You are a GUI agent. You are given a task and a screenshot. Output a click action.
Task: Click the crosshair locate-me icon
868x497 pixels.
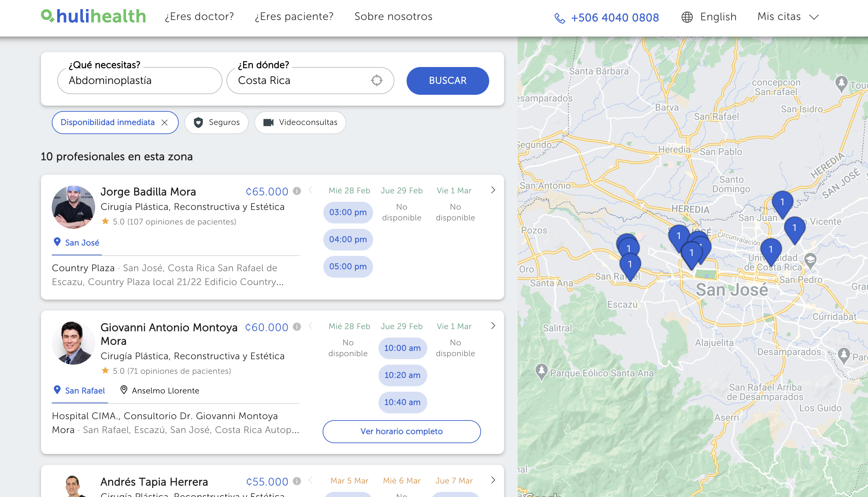[376, 80]
